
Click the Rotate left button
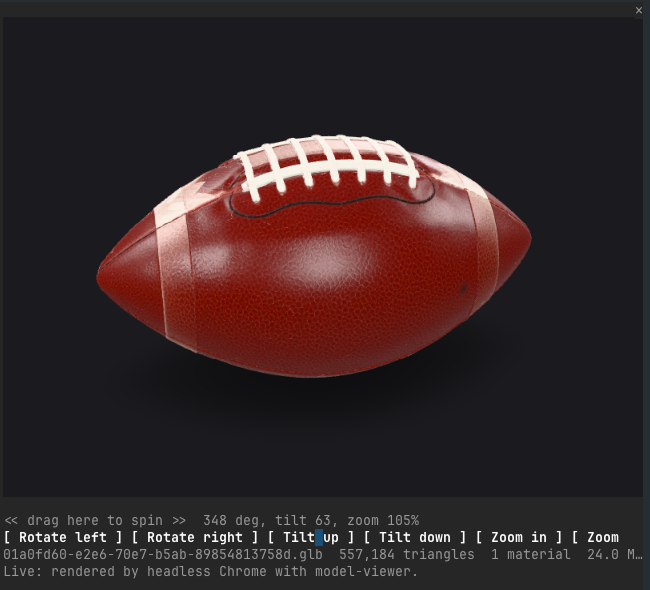[x=63, y=537]
